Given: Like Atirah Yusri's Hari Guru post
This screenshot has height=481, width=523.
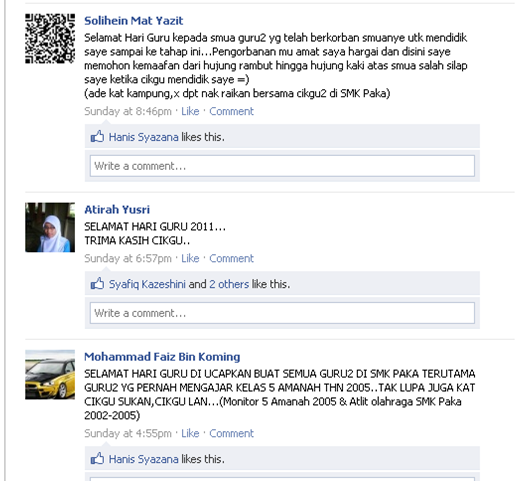Looking at the screenshot, I should [190, 258].
